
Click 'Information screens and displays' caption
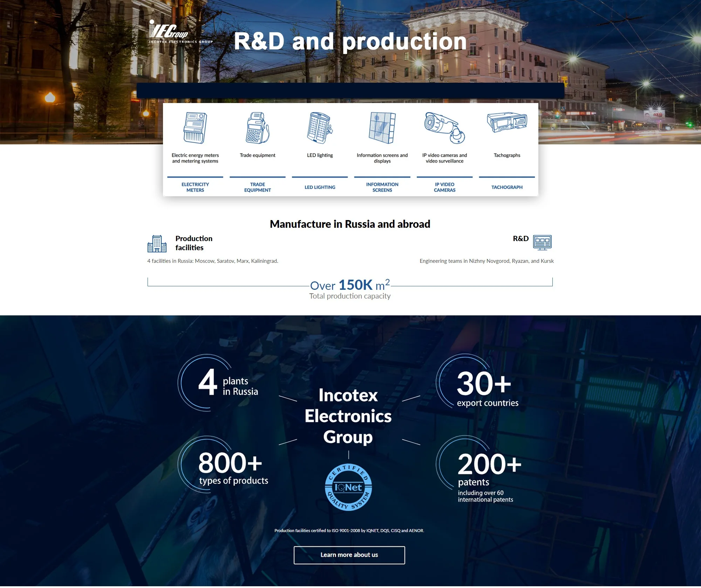382,158
